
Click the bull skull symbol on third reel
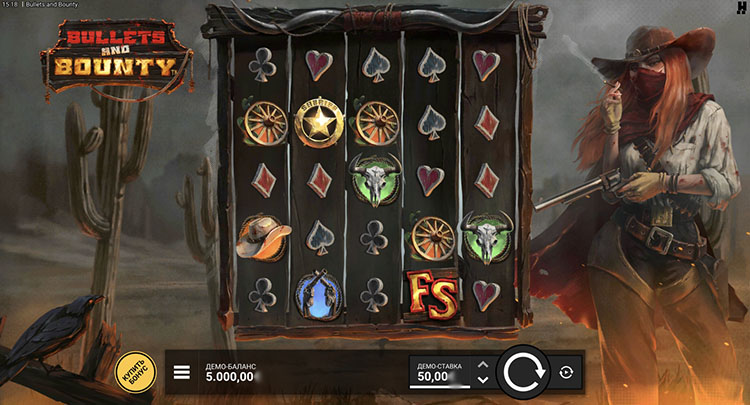pos(375,179)
